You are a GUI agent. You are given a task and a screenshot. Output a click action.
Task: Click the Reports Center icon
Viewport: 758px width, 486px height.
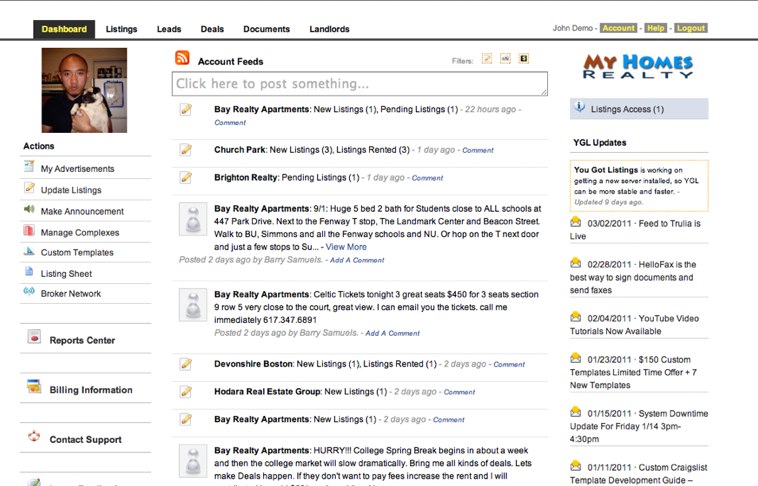point(34,337)
